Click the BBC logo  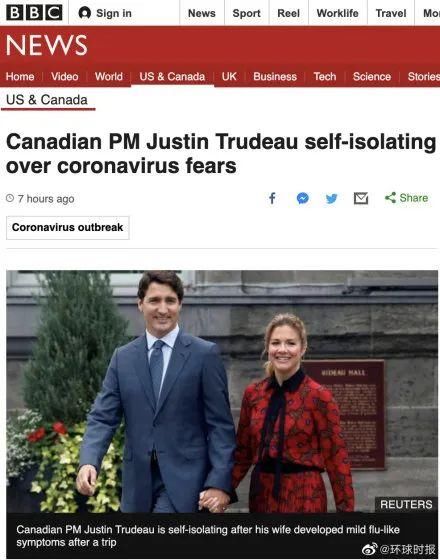point(34,13)
